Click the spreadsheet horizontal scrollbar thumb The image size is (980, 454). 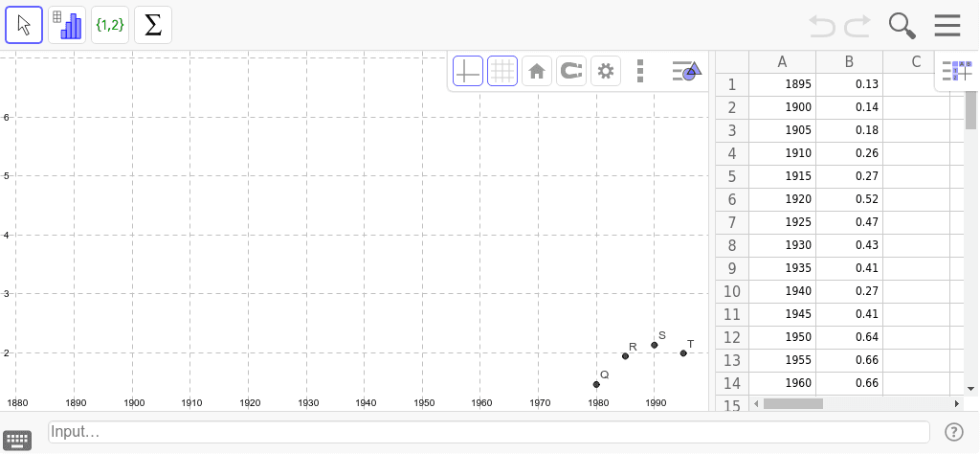coord(793,404)
